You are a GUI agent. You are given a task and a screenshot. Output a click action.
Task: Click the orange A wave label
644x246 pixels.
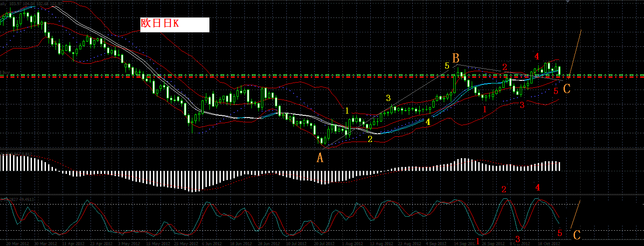320,158
